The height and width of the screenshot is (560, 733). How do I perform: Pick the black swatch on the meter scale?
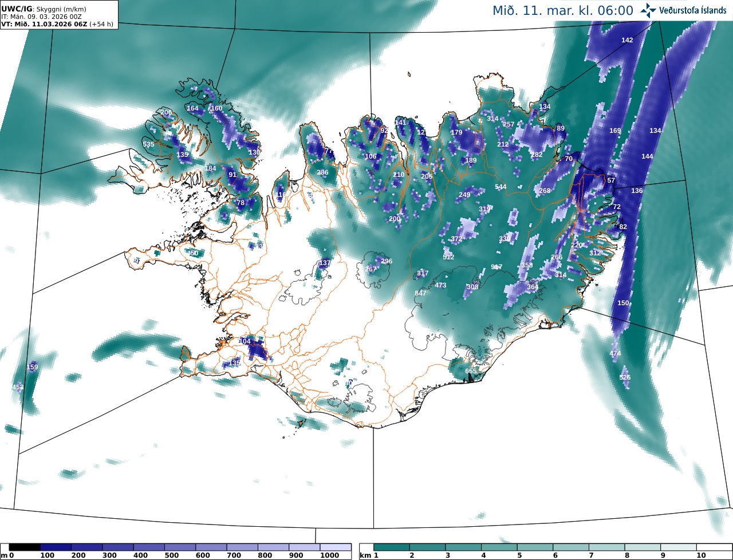pos(25,547)
